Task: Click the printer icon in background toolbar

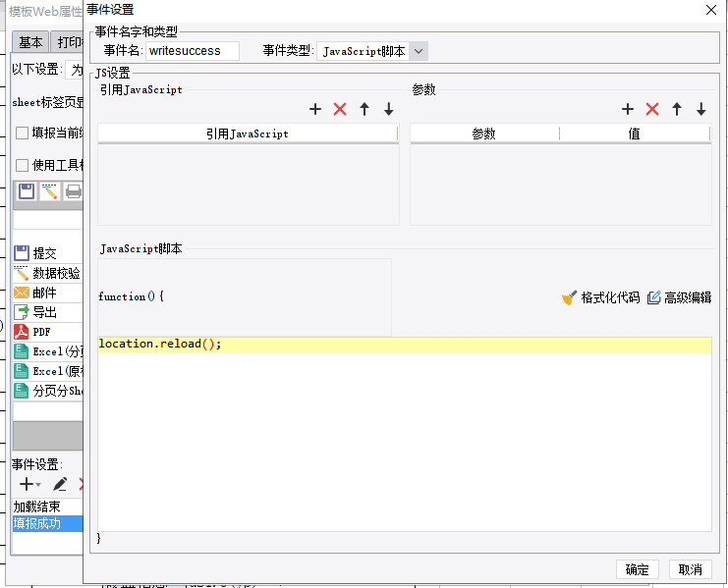Action: click(74, 191)
